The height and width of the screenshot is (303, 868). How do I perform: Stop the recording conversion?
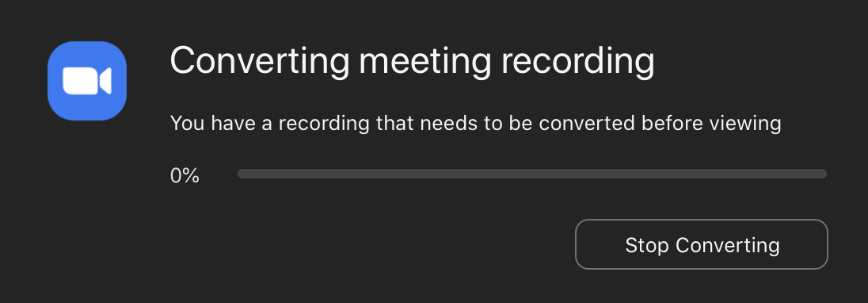pyautogui.click(x=702, y=244)
